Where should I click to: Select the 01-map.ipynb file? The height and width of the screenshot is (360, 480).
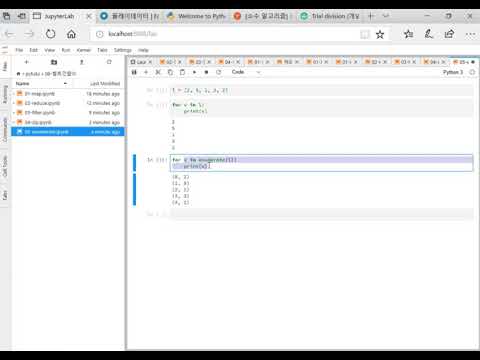[x=68, y=94]
